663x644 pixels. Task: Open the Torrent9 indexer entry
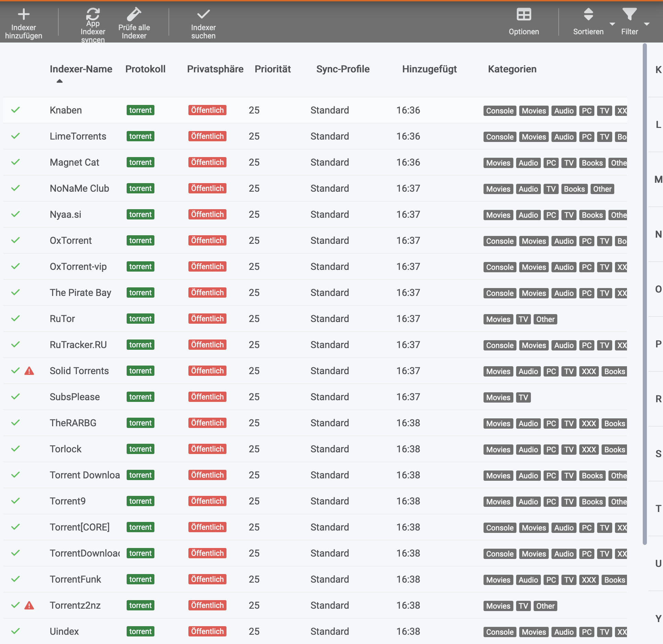68,501
